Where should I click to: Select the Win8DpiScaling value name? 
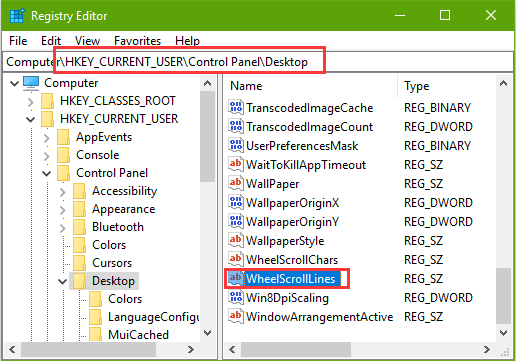tap(287, 298)
